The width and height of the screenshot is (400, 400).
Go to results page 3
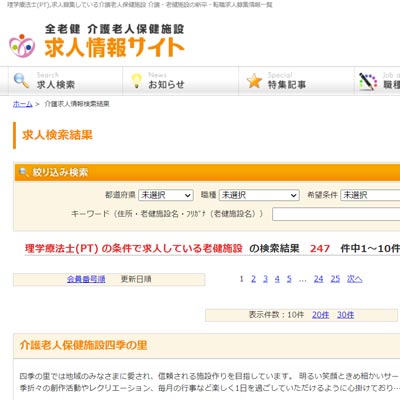click(x=265, y=279)
